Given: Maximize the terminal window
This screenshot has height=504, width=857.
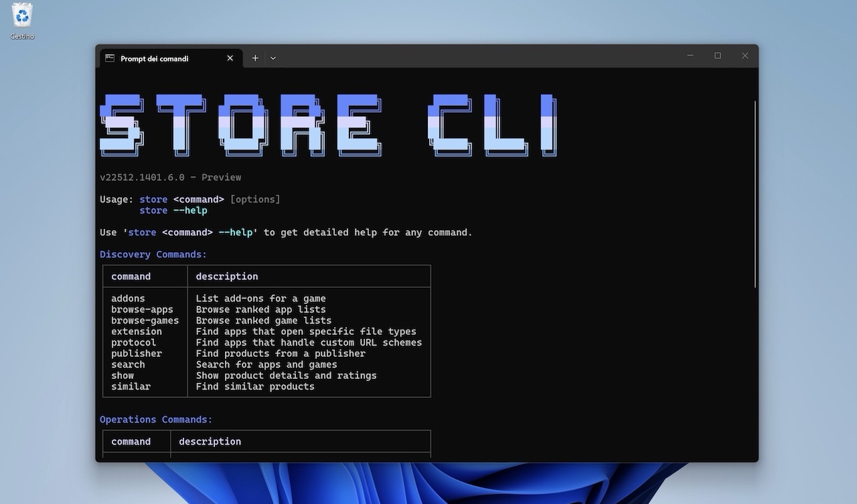Looking at the screenshot, I should [718, 56].
